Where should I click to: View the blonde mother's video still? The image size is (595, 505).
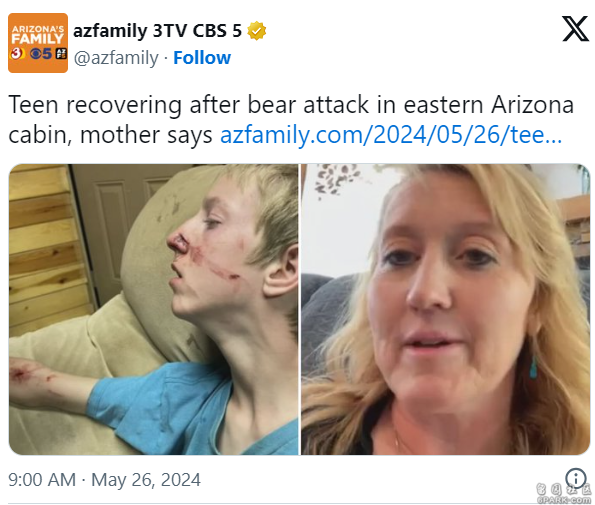446,309
